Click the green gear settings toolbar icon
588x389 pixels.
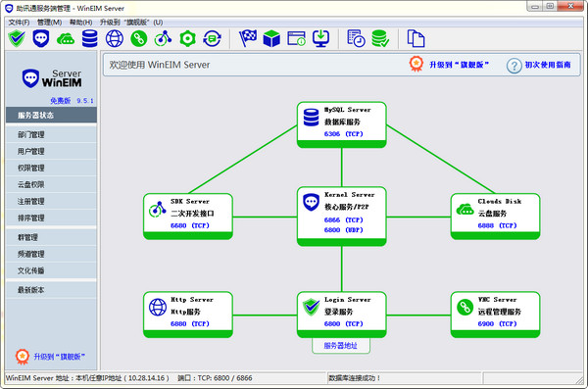187,38
